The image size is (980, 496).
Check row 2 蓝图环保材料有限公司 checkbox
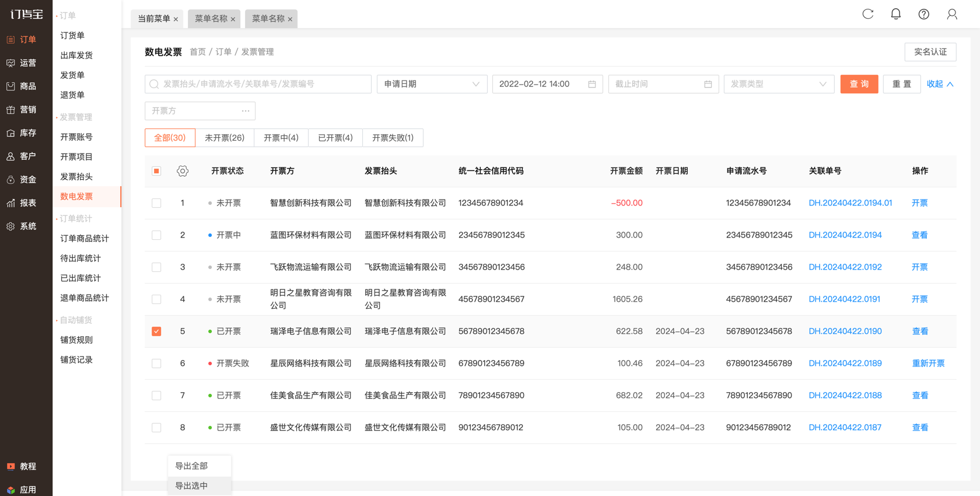156,235
